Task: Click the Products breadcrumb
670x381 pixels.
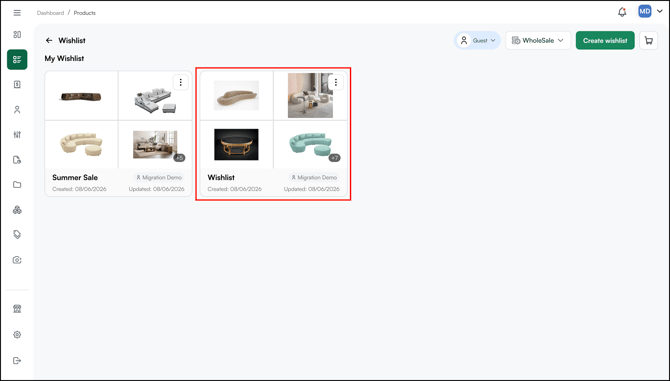Action: point(85,13)
